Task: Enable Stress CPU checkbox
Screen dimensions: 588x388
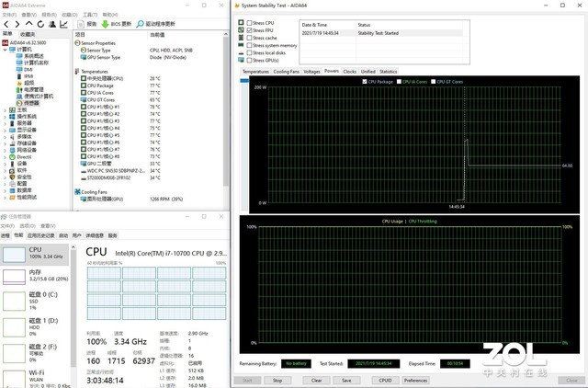Action: click(x=249, y=23)
